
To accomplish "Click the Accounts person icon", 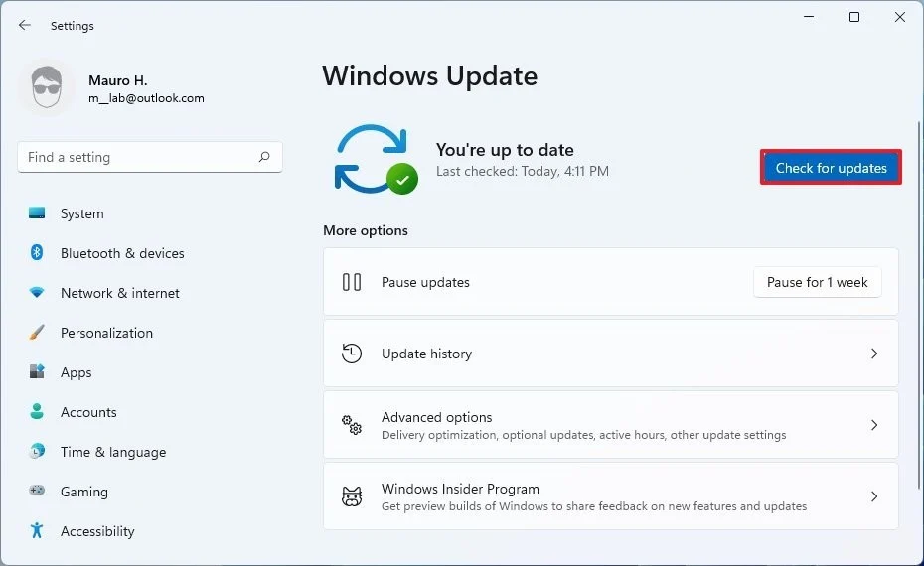I will 37,411.
